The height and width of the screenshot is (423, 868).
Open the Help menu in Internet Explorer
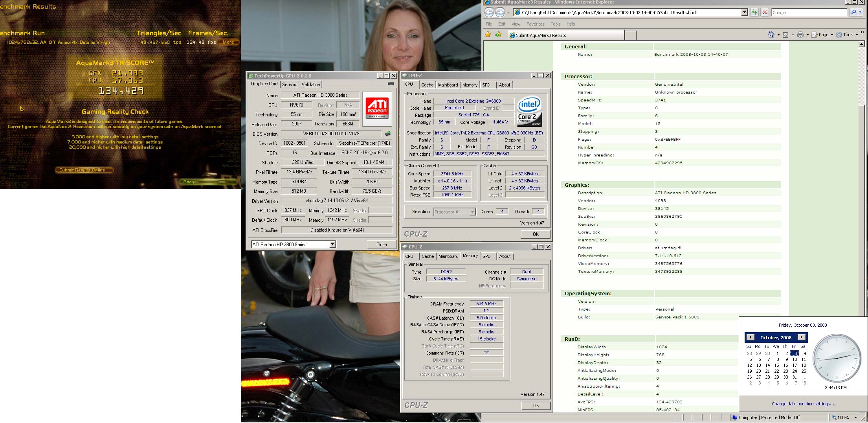click(571, 24)
